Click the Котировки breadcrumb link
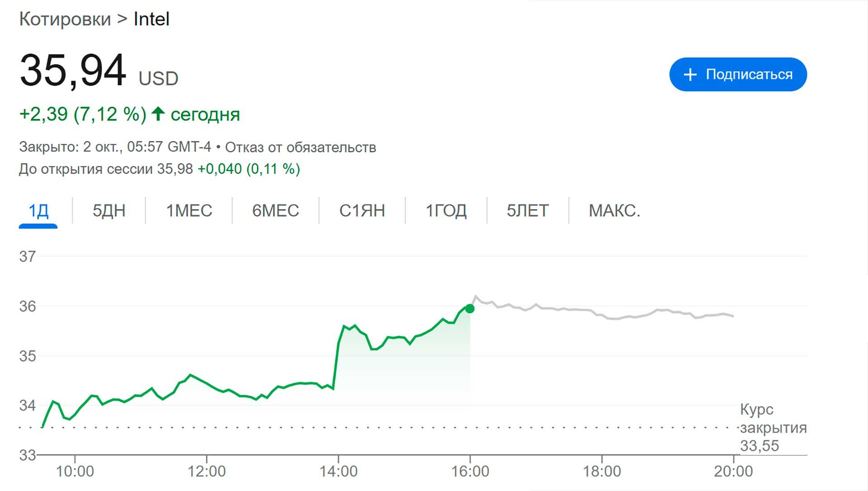Image resolution: width=868 pixels, height=491 pixels. [x=66, y=19]
